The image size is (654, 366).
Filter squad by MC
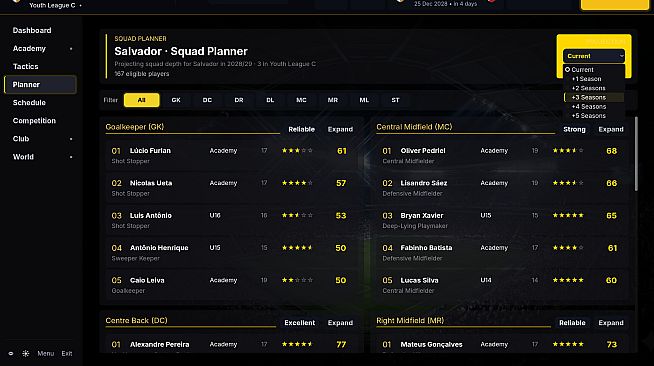point(301,100)
